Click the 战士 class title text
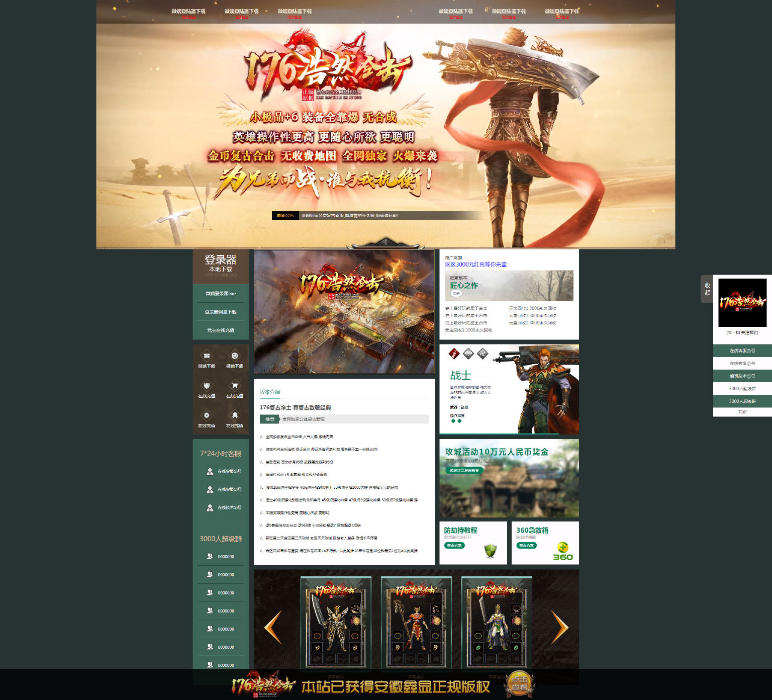The width and height of the screenshot is (772, 700). click(460, 376)
